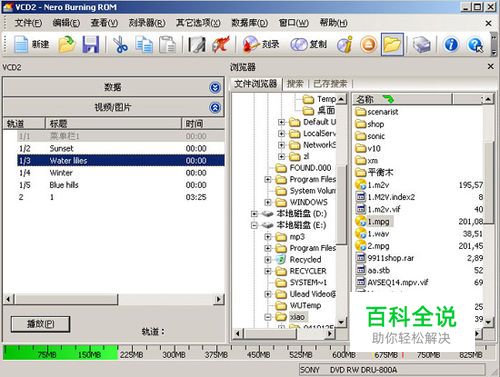Select track 2 with time 03:25
Screen dimensions: 500x377
coord(121,197)
